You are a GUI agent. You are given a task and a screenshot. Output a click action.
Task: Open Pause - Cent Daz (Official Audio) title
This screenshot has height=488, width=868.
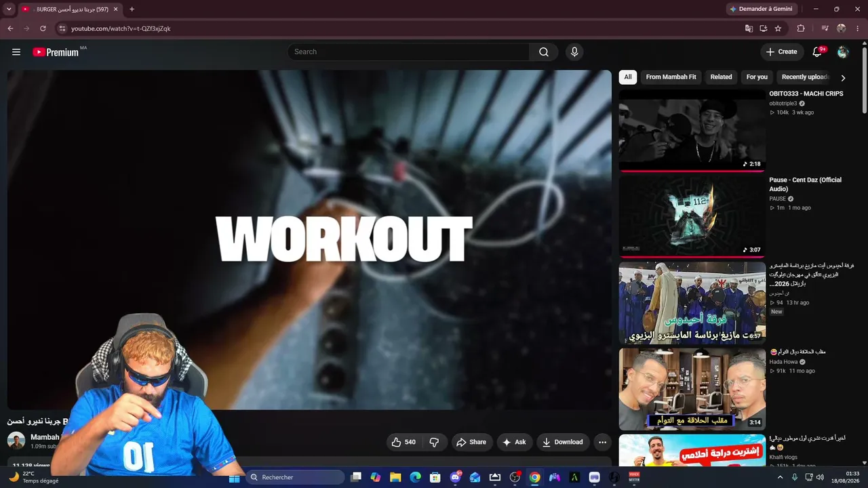(805, 184)
